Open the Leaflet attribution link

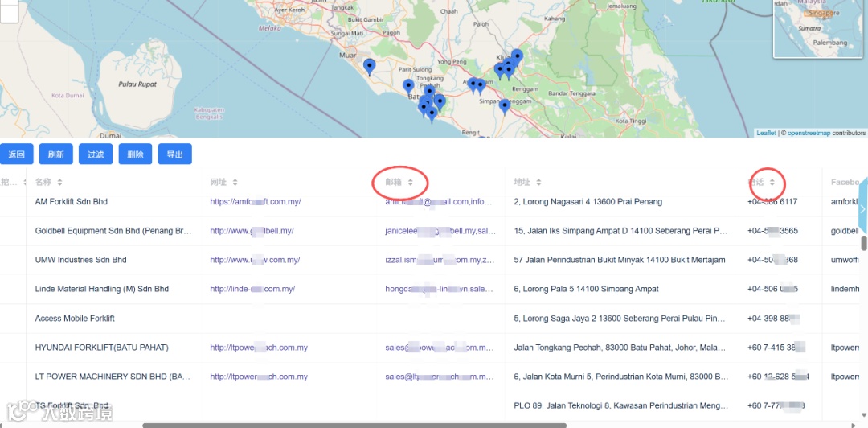click(x=766, y=133)
